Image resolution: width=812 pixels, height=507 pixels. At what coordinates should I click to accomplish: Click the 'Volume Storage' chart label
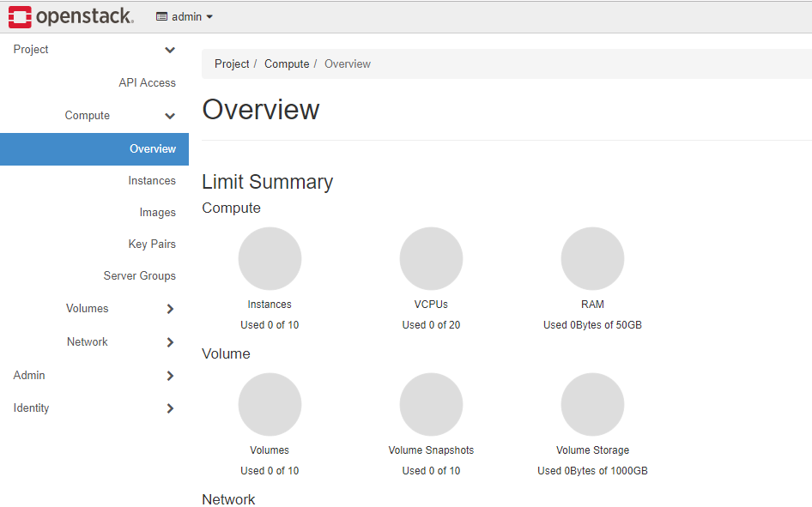tap(592, 450)
